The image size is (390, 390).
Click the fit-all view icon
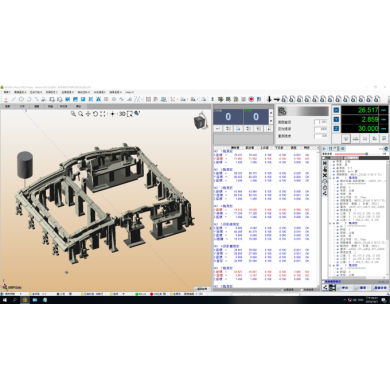pyautogui.click(x=103, y=114)
